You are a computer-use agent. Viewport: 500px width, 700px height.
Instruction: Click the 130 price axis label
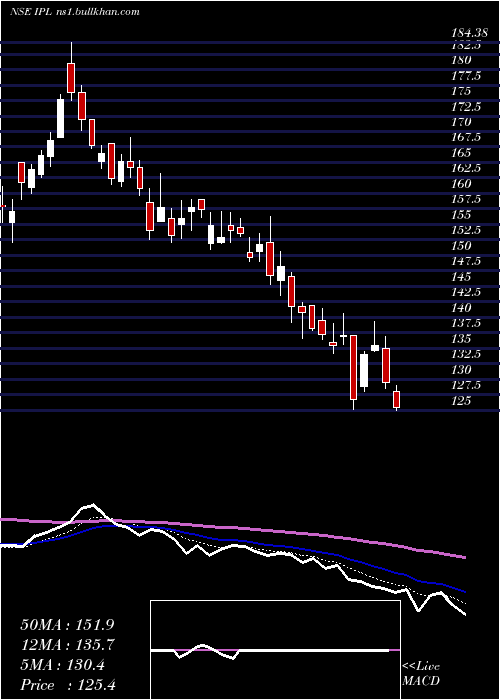[x=461, y=370]
